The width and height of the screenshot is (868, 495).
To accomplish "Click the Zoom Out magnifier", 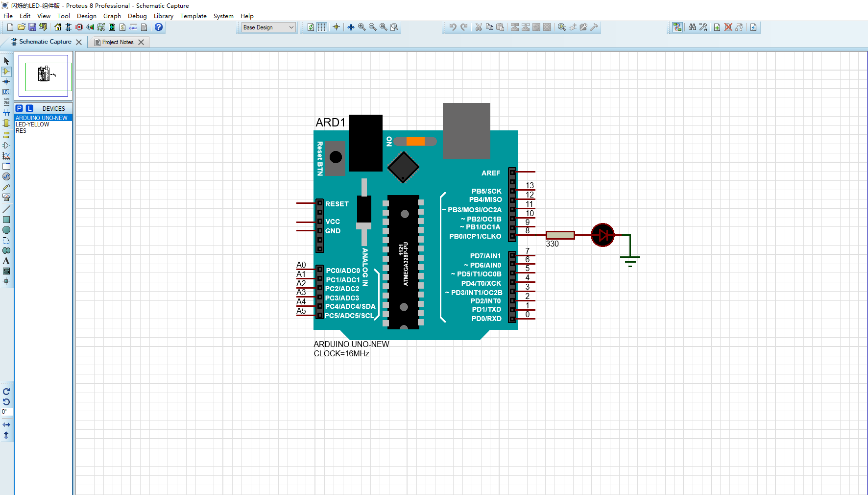I will click(x=372, y=27).
